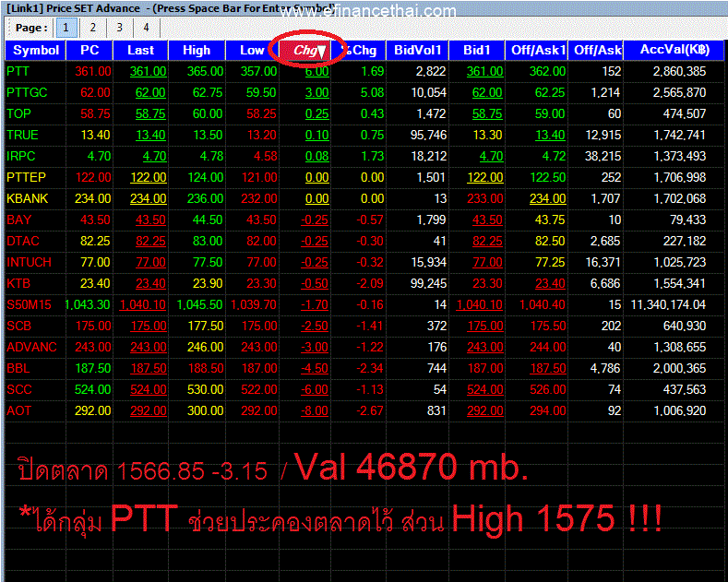This screenshot has height=582, width=728.
Task: Sort by the Symbol column header
Action: click(x=35, y=50)
